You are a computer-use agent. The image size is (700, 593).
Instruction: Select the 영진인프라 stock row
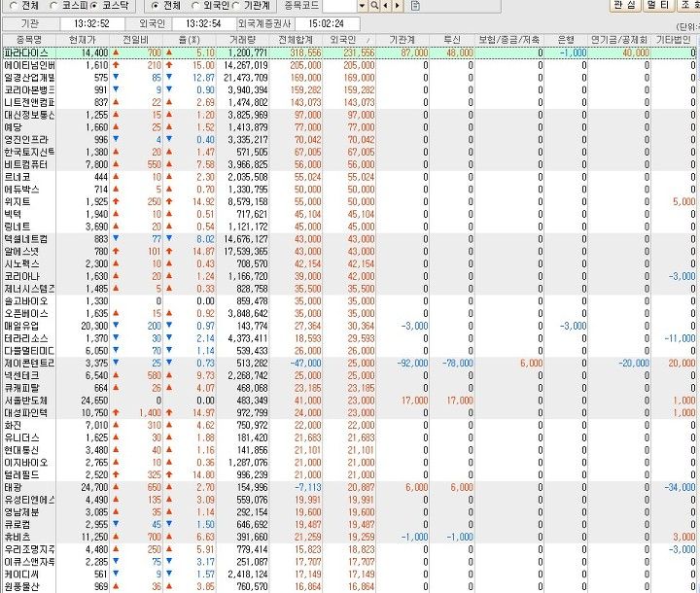(x=350, y=140)
